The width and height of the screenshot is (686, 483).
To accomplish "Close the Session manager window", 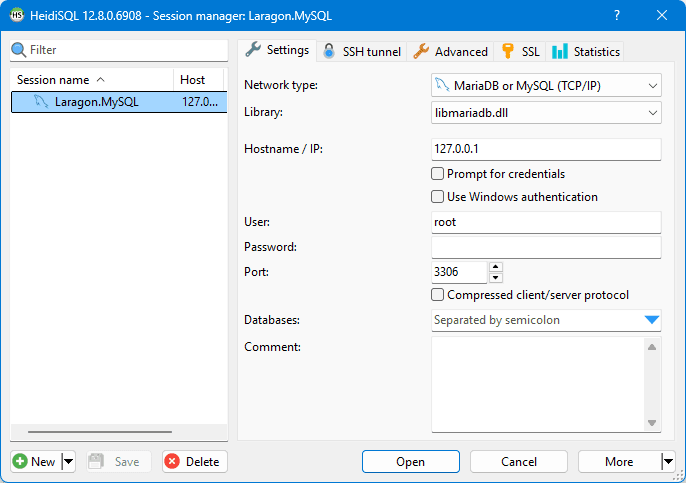I will tap(662, 15).
